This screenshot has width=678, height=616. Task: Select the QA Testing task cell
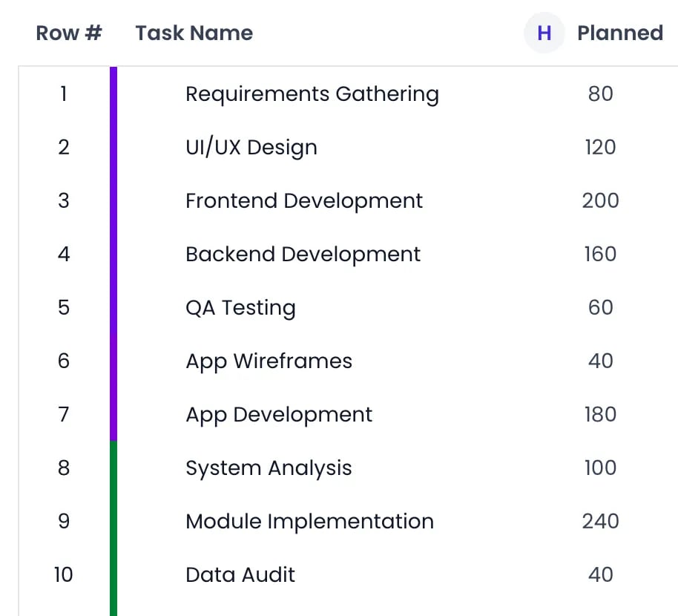(240, 307)
